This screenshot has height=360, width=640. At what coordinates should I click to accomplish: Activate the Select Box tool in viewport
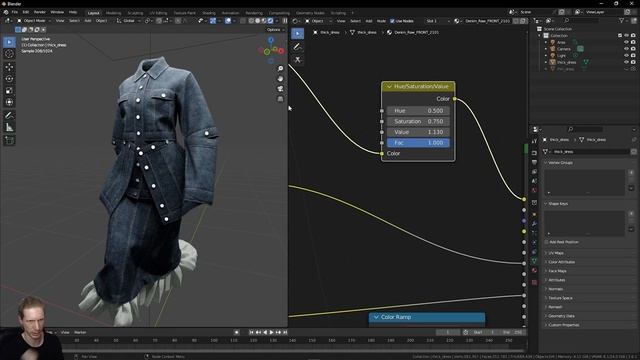(9, 42)
